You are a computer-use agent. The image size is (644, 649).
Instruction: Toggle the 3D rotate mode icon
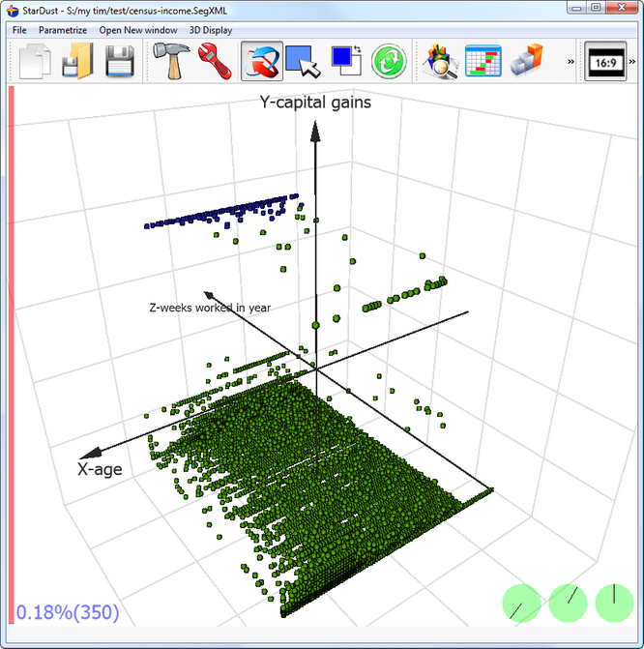coord(262,61)
